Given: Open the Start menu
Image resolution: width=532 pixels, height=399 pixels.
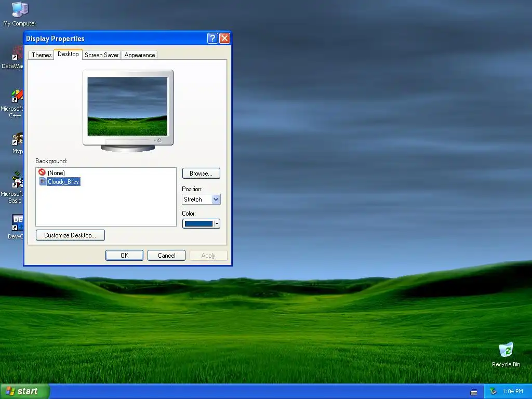Looking at the screenshot, I should (x=25, y=391).
